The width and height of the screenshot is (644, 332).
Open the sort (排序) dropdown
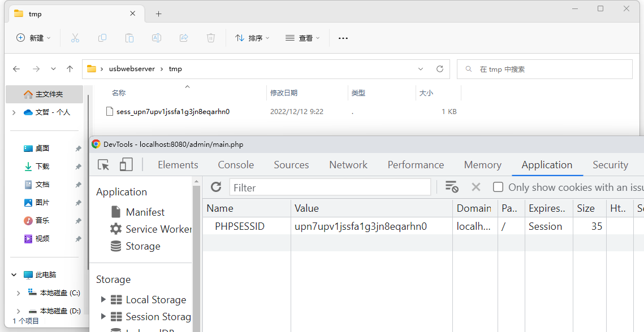252,38
